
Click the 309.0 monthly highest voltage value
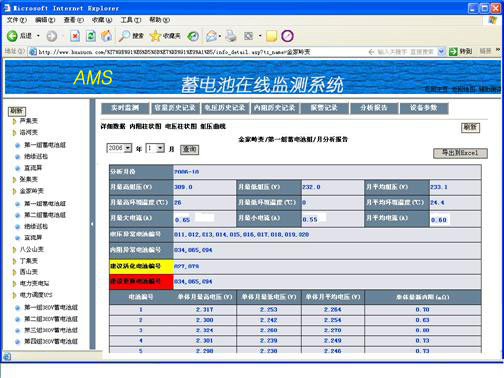(x=183, y=187)
